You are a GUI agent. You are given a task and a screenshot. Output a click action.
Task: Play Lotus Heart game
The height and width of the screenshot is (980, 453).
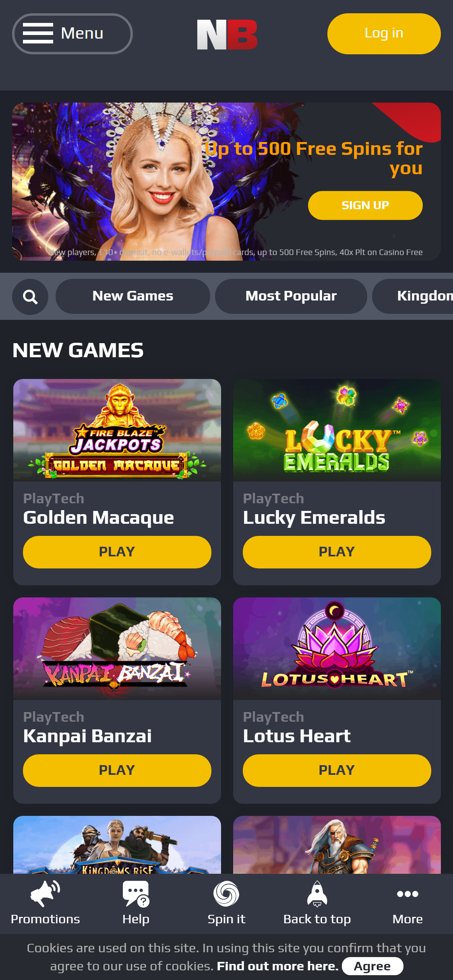point(337,770)
